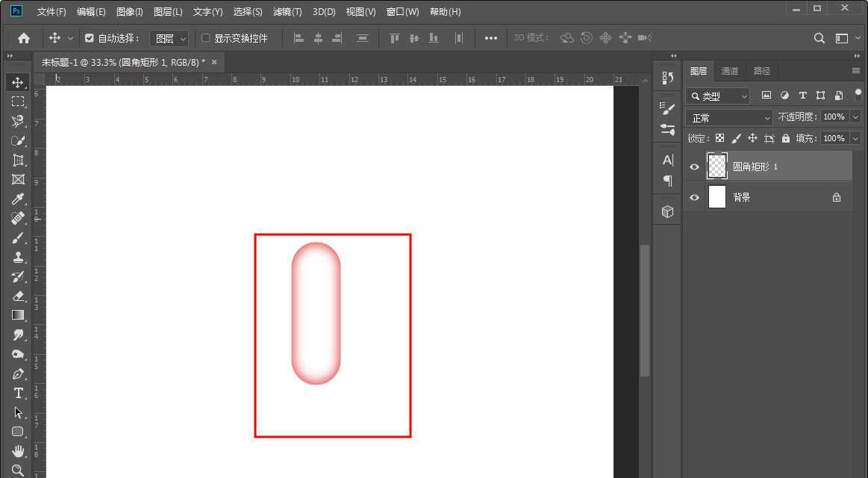Click the align horizontal centers button
The image size is (868, 478).
(319, 37)
